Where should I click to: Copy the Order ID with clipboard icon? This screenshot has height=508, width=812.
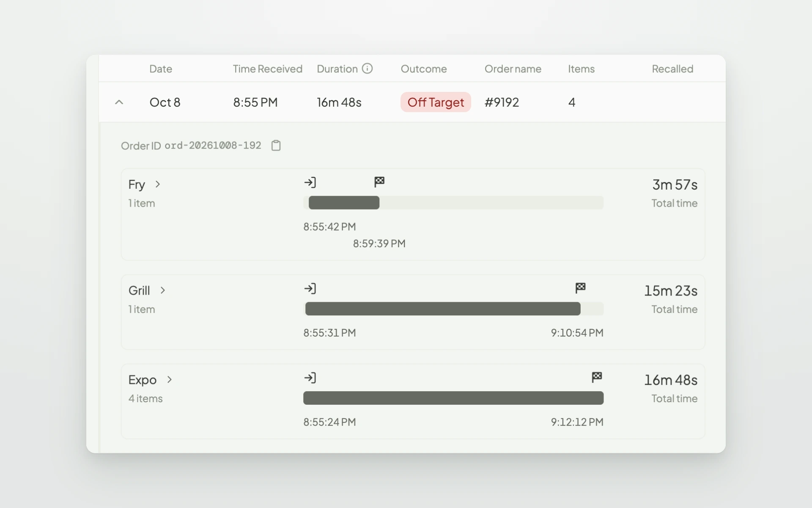276,145
